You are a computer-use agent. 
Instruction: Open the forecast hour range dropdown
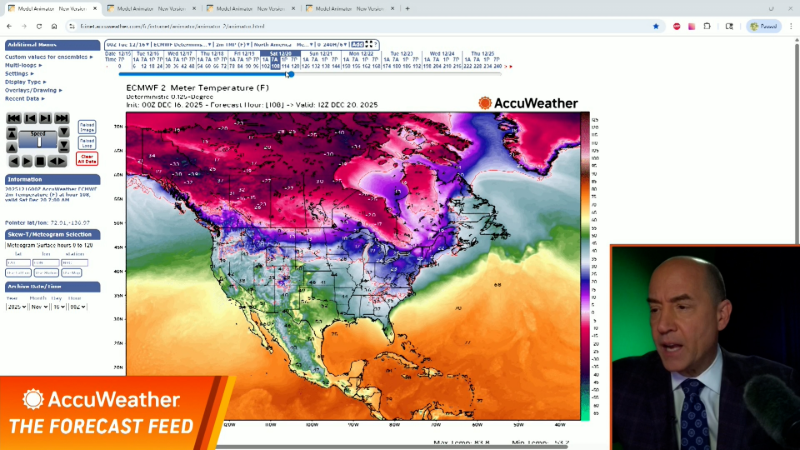333,45
